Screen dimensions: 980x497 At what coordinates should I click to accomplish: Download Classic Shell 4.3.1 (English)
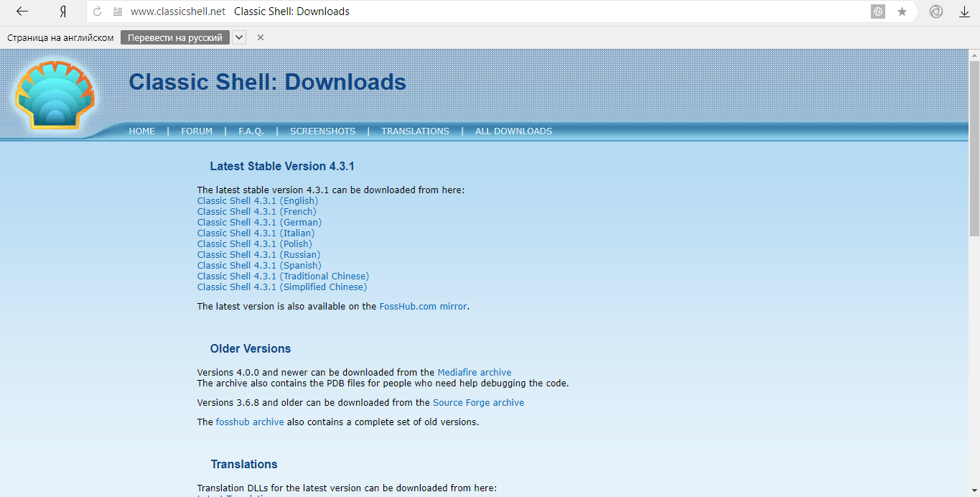(x=258, y=201)
